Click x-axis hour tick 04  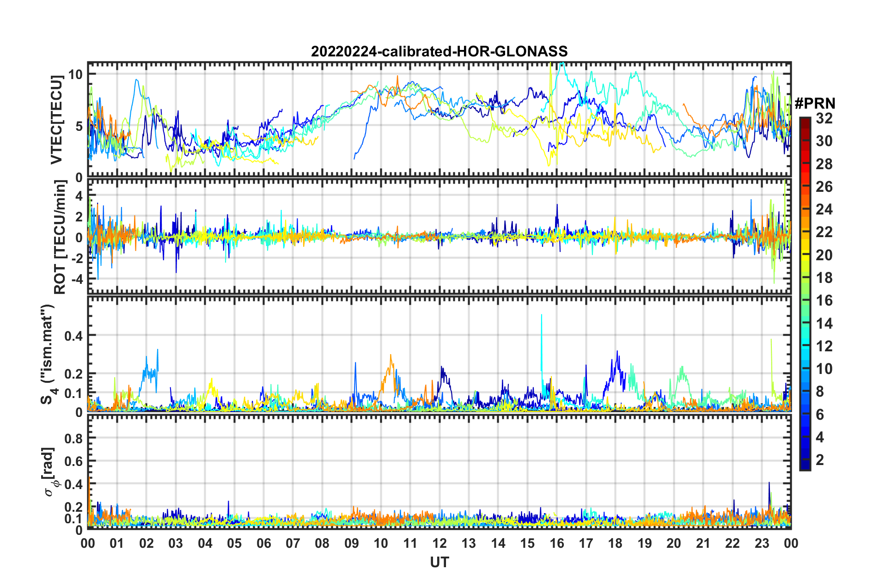point(205,543)
